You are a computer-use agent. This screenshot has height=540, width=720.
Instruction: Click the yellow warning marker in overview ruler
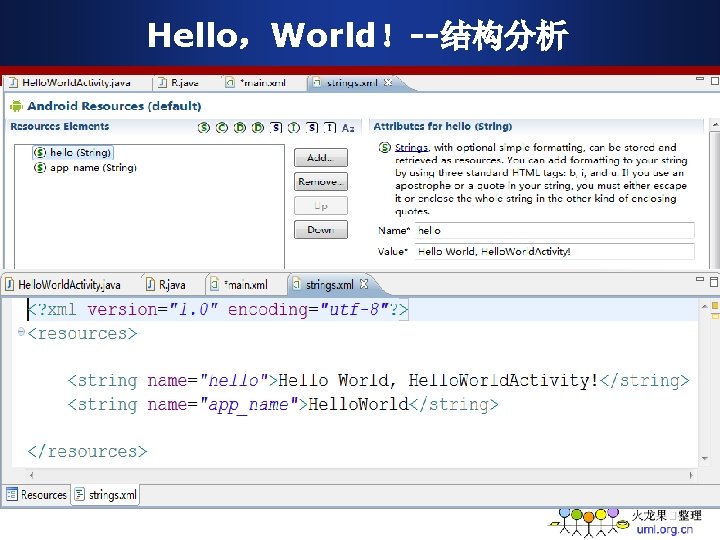click(715, 305)
